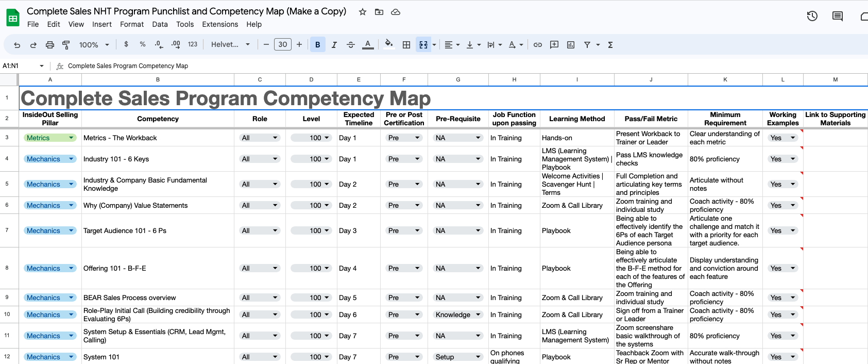
Task: Open the zoom level dropdown
Action: (94, 45)
